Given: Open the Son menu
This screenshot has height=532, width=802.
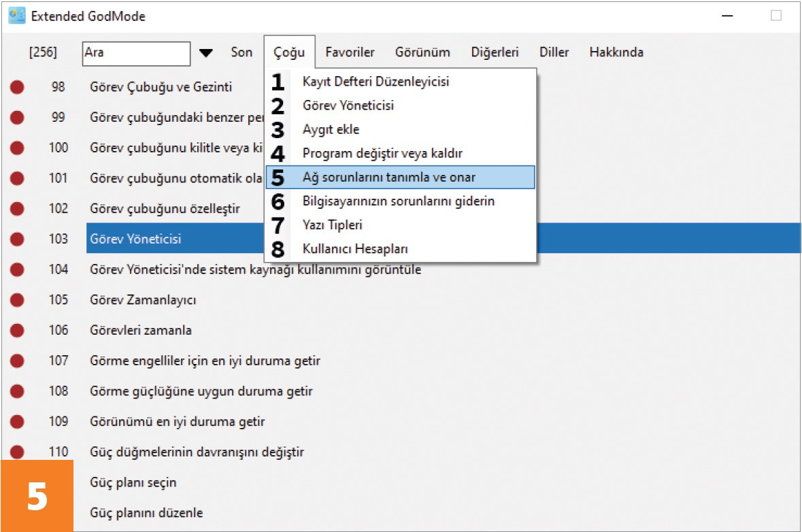Looking at the screenshot, I should [241, 52].
